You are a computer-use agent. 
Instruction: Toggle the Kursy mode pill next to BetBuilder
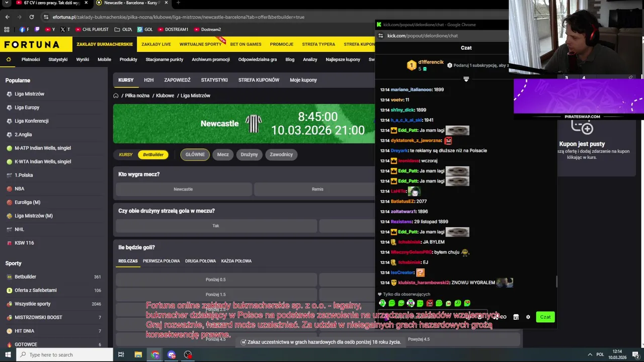126,154
